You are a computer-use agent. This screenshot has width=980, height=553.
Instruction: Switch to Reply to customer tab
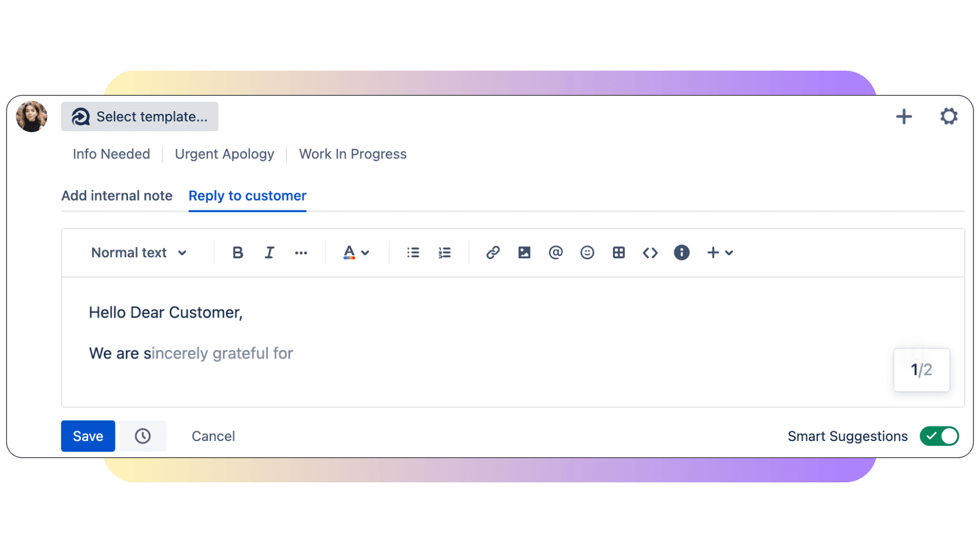247,195
